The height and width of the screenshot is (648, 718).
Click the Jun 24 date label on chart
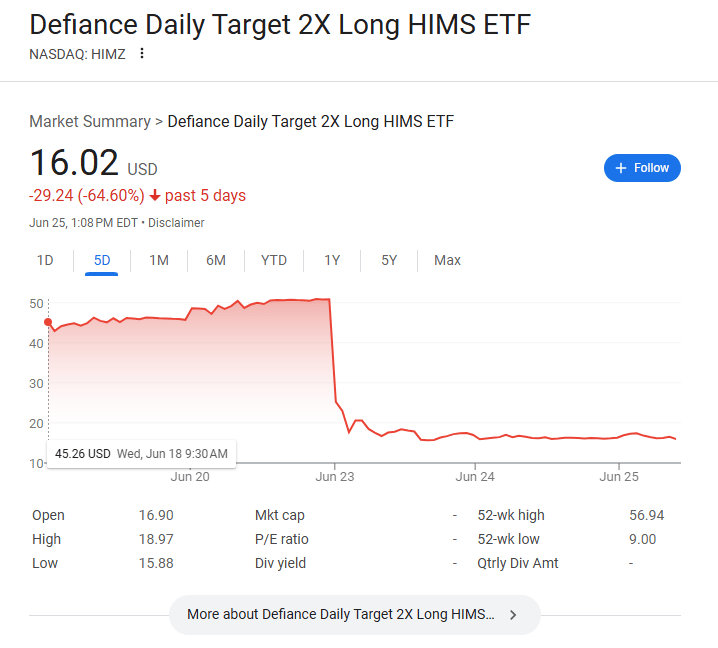click(x=475, y=477)
